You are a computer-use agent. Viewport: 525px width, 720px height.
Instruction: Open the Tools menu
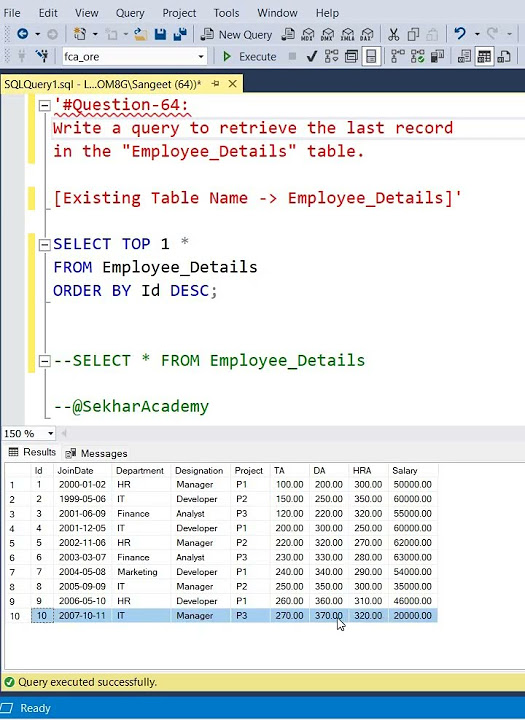click(226, 13)
